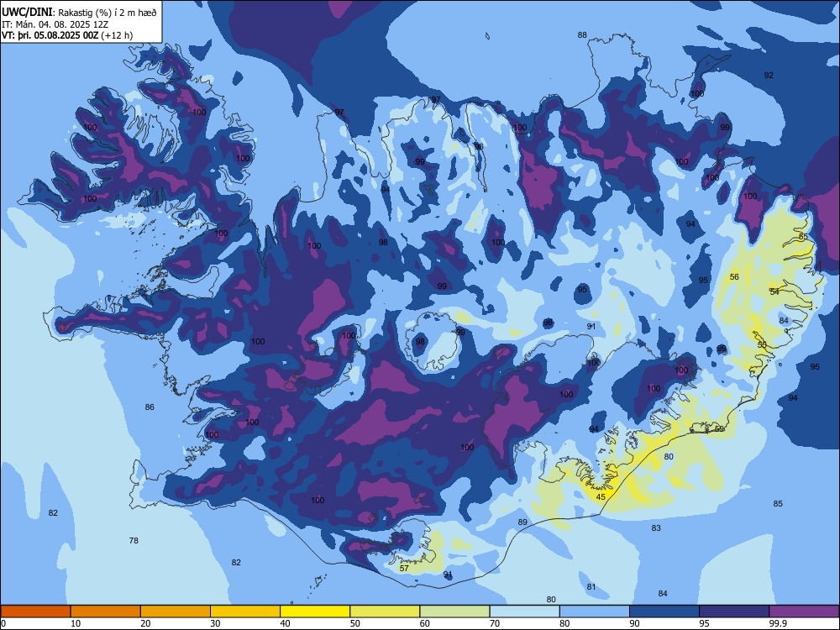Viewport: 840px width, 630px height.
Task: Click the legend tick label '40'
Action: coord(286,623)
